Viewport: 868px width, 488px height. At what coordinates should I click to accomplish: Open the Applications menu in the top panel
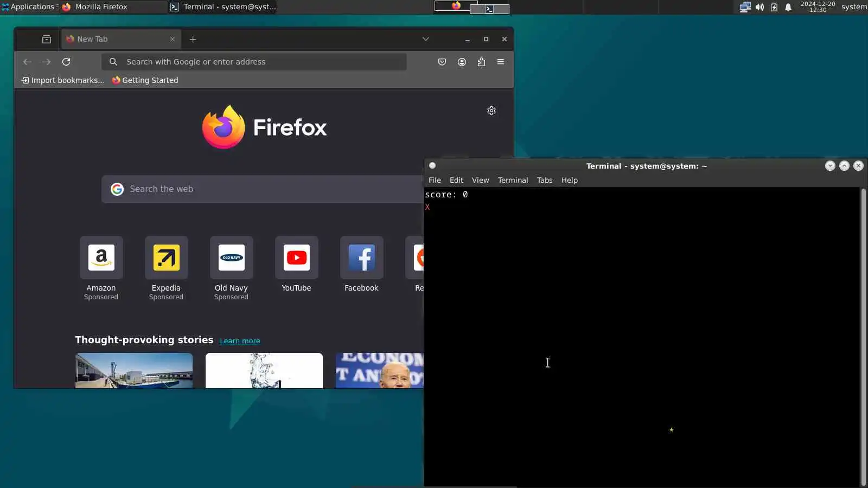[29, 7]
